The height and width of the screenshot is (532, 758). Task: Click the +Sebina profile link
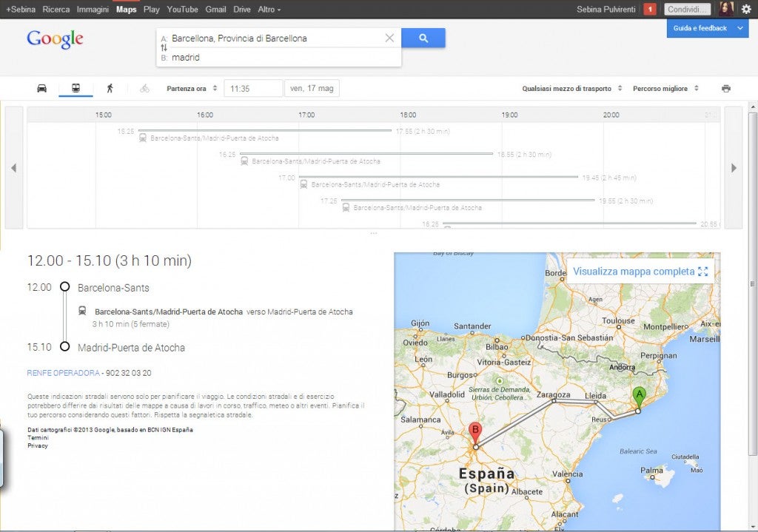point(20,9)
